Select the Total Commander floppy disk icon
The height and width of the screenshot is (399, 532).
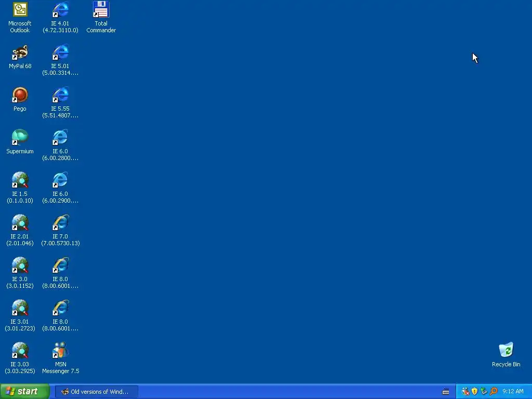tap(101, 9)
